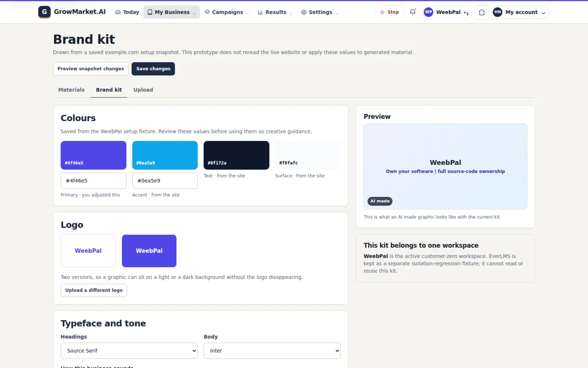Click the #0f172a text colour swatch

(x=236, y=155)
